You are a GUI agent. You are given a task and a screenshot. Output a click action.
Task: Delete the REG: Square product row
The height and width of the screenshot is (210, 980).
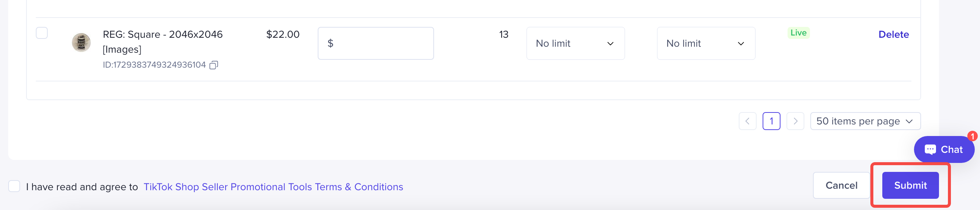click(x=893, y=35)
